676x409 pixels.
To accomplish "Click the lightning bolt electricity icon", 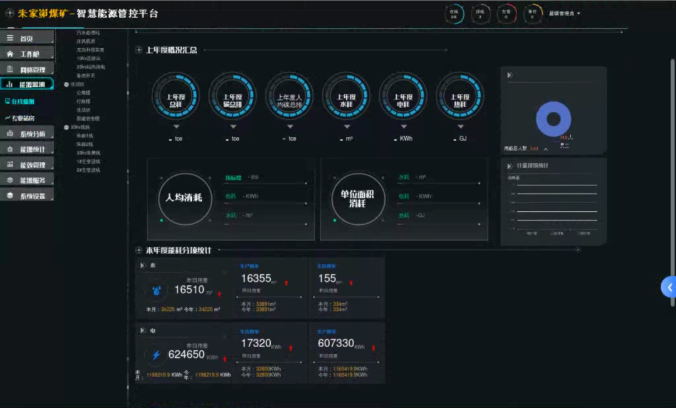I will click(156, 355).
